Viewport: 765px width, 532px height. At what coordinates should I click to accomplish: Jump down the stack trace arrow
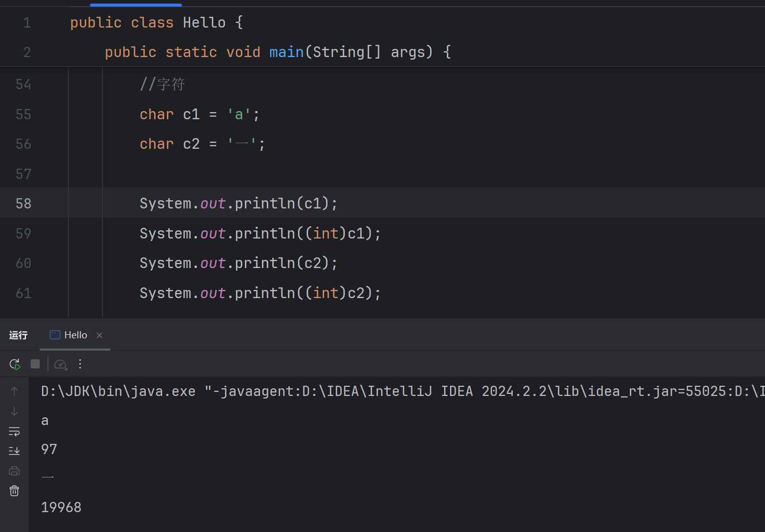(x=14, y=411)
